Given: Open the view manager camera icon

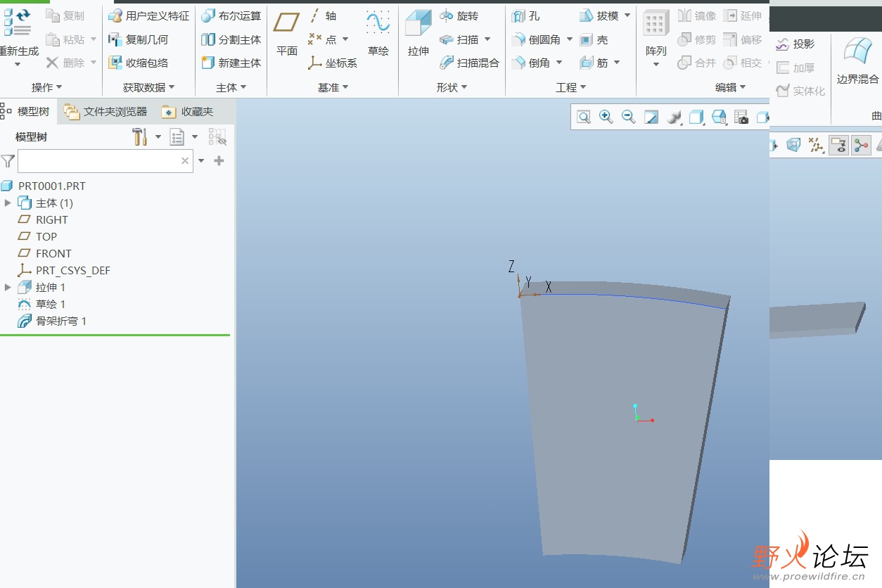Looking at the screenshot, I should pos(741,117).
